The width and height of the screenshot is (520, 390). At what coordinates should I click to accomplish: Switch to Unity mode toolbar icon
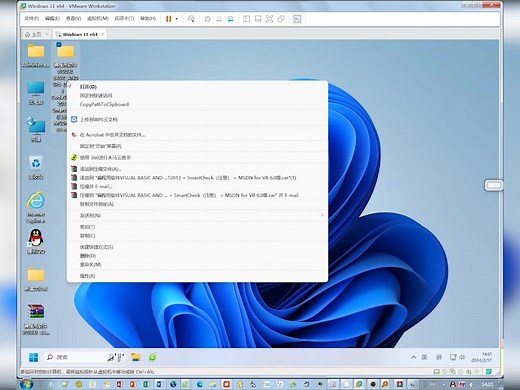click(x=281, y=19)
